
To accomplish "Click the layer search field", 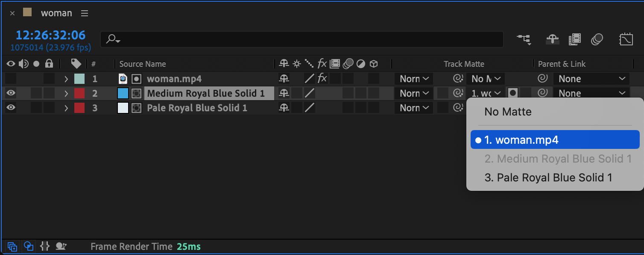I will pyautogui.click(x=302, y=39).
